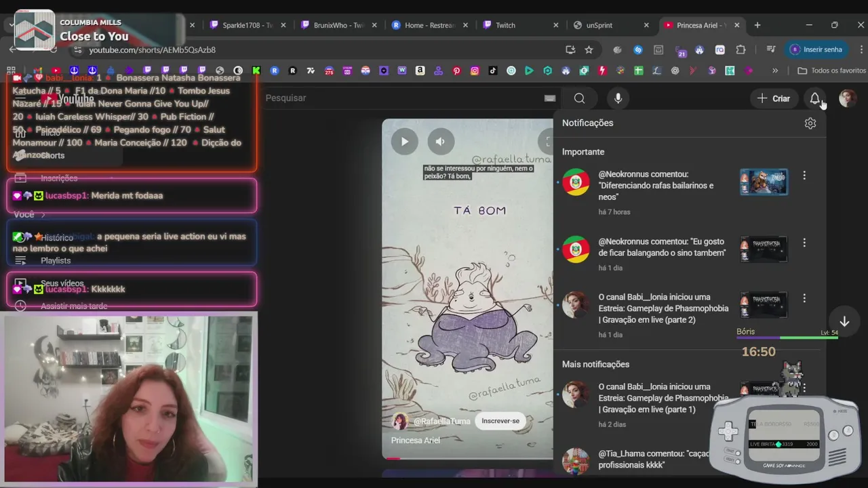
Task: Mute the Short volume
Action: [440, 142]
